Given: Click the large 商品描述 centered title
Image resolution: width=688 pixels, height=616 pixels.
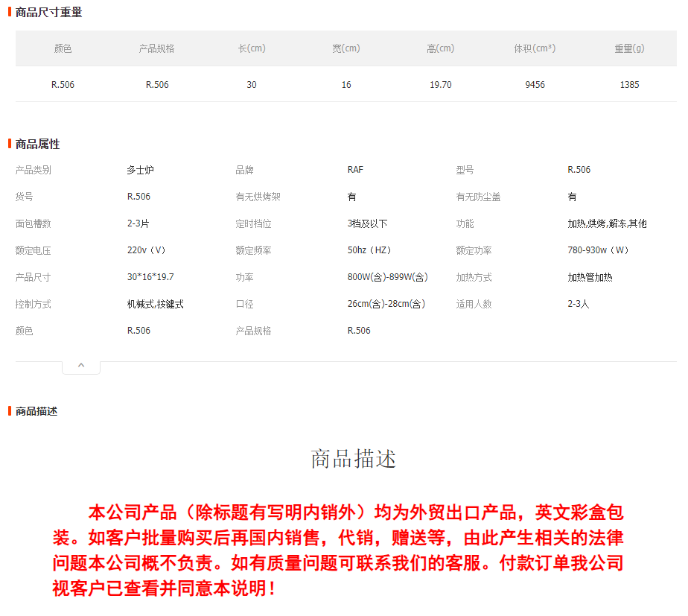Looking at the screenshot, I should pyautogui.click(x=353, y=459).
